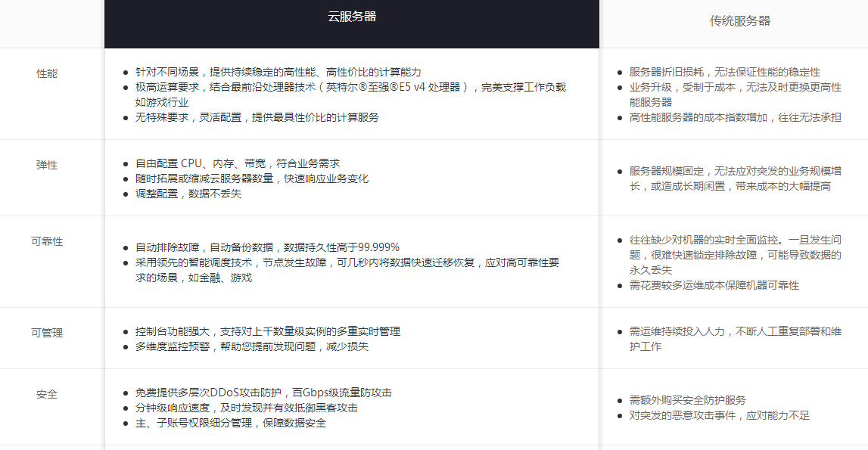868x450 pixels.
Task: Click the 针对不同场景 bullet text
Action: coord(278,72)
